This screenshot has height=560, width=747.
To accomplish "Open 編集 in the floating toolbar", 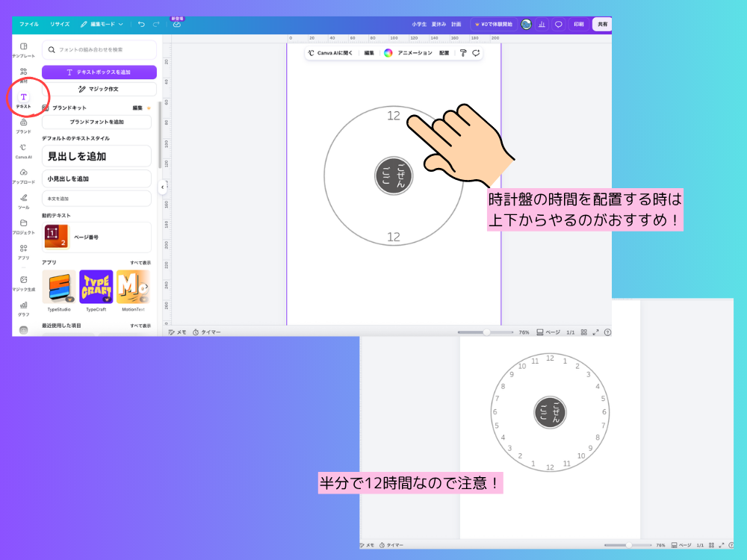I will (x=369, y=53).
